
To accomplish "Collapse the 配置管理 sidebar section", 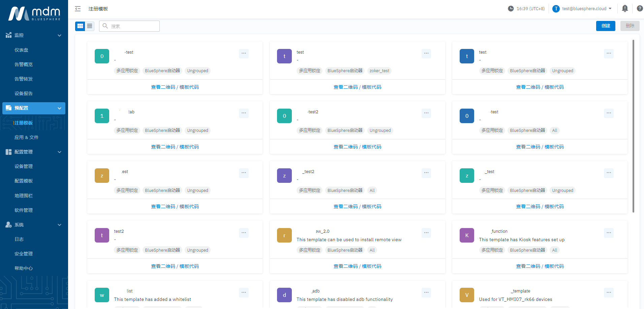I will coord(59,152).
